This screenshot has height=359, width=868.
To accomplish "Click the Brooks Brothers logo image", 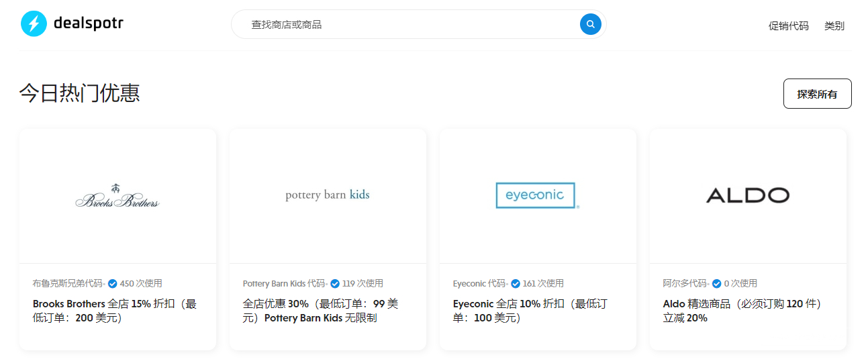I will [117, 196].
